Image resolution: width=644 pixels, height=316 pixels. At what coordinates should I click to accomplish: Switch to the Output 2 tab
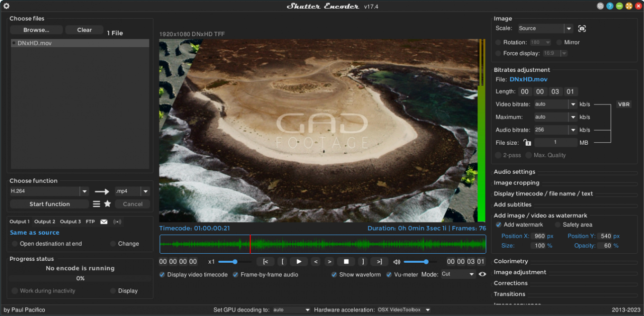(x=44, y=222)
